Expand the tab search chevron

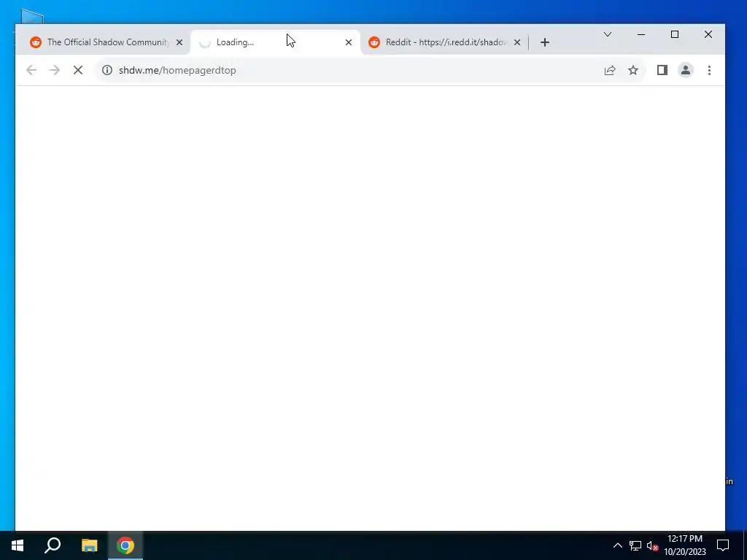(608, 34)
